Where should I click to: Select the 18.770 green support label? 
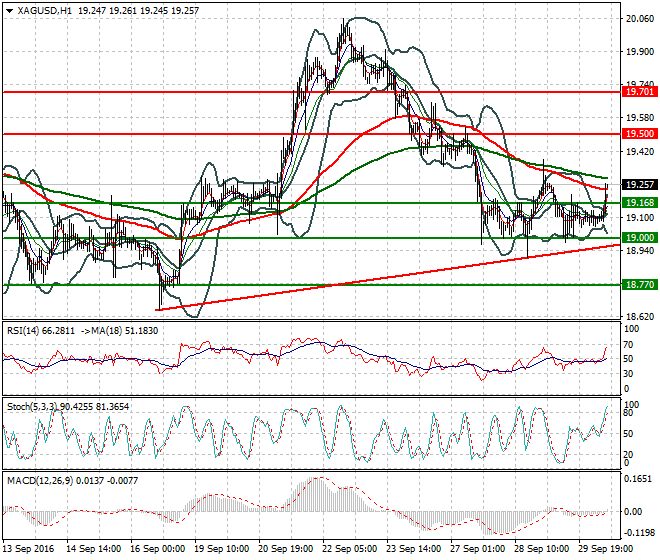point(639,285)
